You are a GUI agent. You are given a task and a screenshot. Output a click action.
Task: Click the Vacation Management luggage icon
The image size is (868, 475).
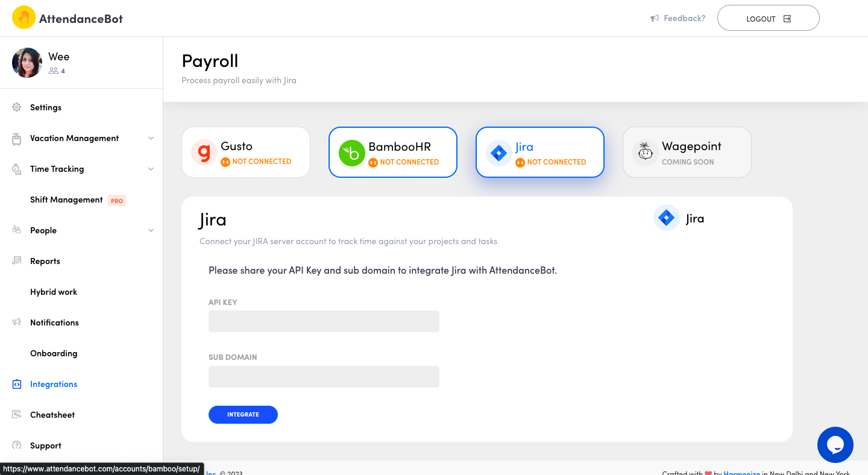click(17, 139)
